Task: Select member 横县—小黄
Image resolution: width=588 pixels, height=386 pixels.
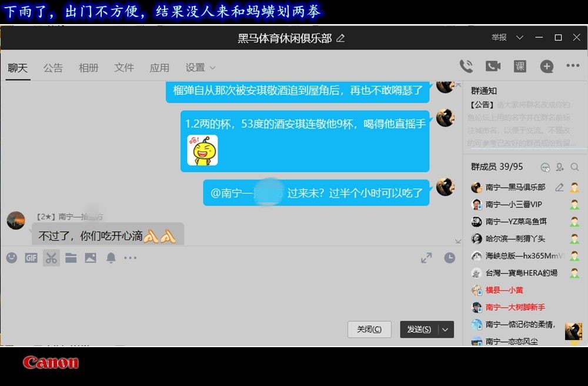Action: [524, 290]
